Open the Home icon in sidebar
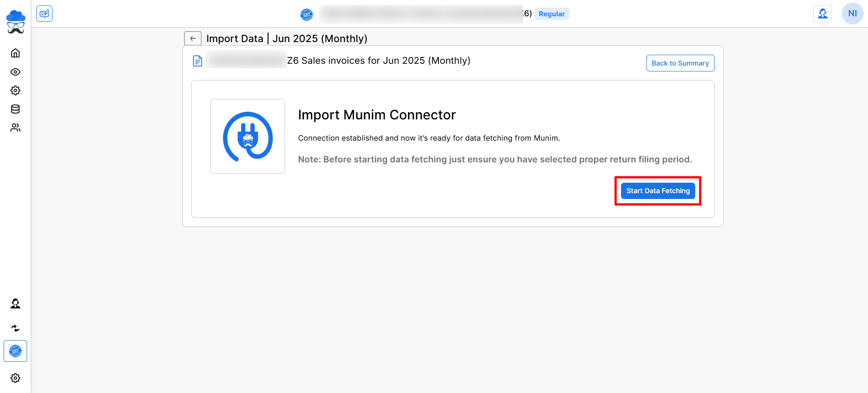This screenshot has width=868, height=393. click(x=15, y=53)
